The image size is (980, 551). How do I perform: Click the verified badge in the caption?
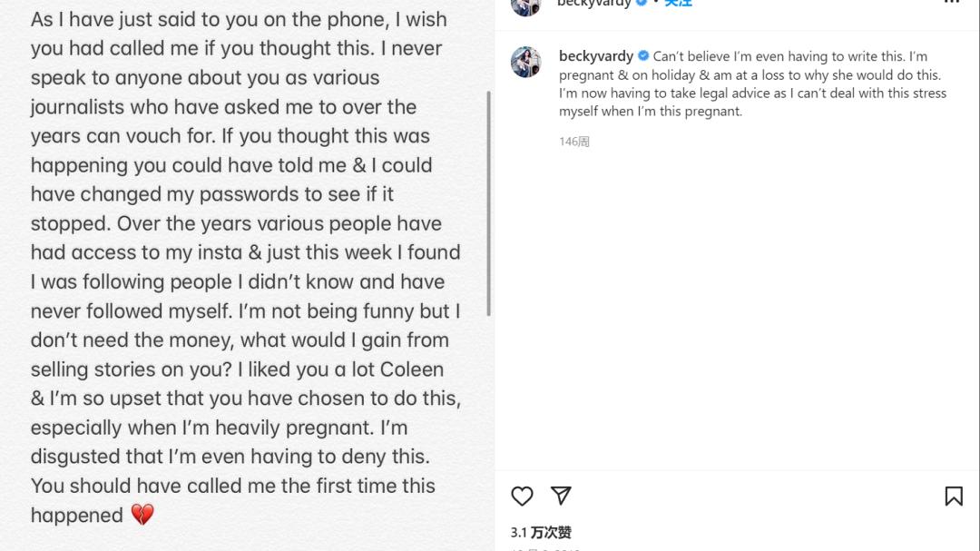(643, 56)
